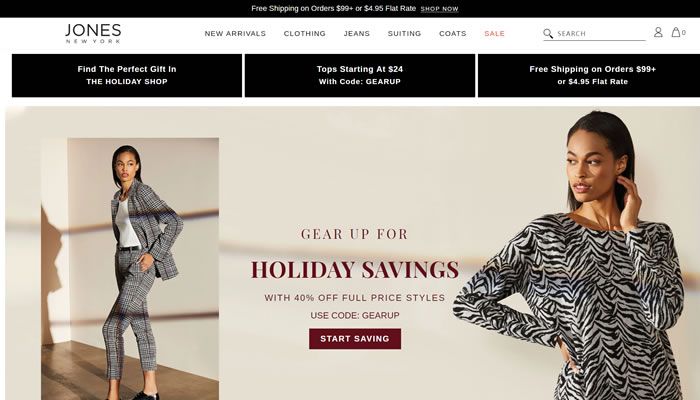Screen dimensions: 700x400
Task: Select Jeans in the navigation bar
Action: (357, 33)
